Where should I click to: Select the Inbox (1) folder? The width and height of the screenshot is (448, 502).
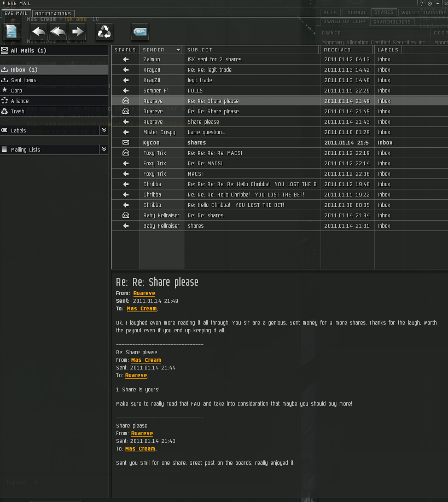click(54, 70)
